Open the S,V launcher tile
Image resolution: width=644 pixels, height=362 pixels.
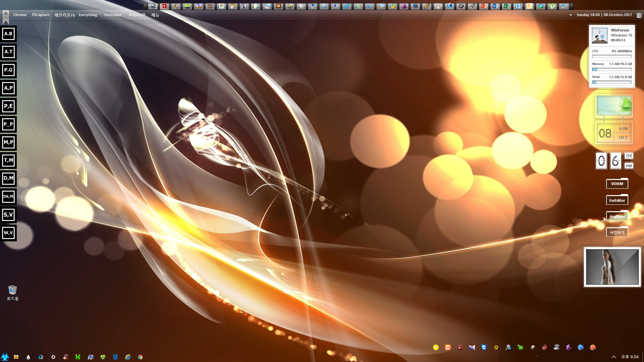[x=8, y=215]
